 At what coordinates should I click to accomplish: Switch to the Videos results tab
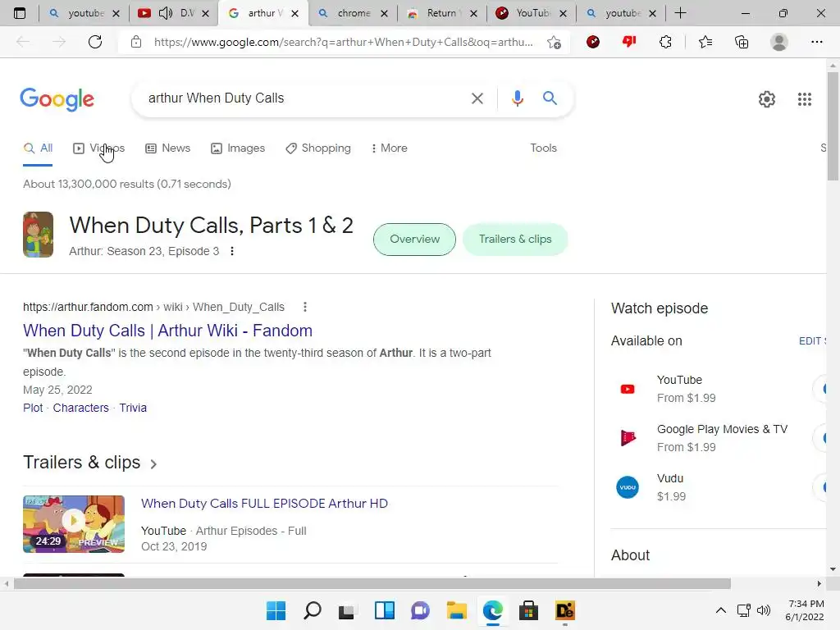point(99,148)
